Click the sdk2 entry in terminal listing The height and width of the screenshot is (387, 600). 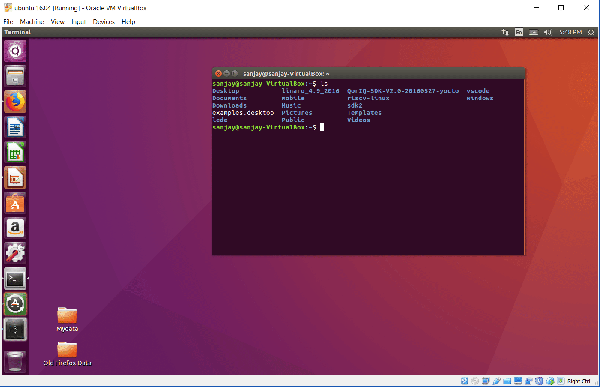coord(355,105)
